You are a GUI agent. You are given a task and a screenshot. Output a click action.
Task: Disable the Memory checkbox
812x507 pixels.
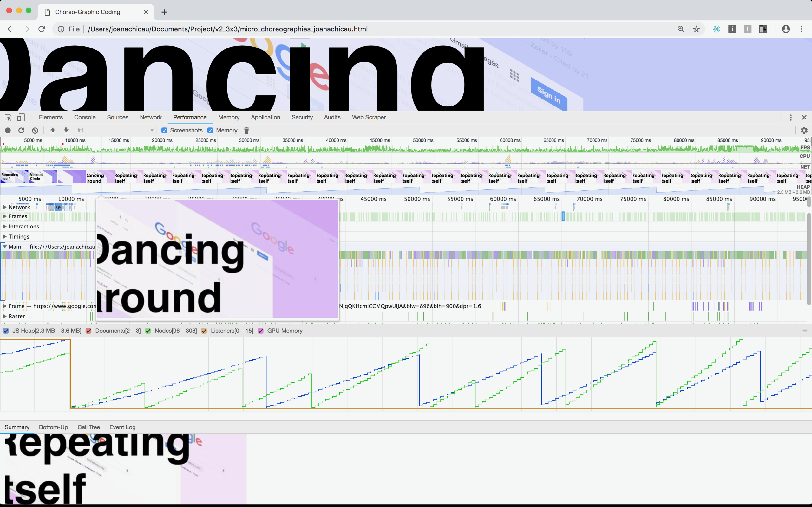pyautogui.click(x=210, y=131)
